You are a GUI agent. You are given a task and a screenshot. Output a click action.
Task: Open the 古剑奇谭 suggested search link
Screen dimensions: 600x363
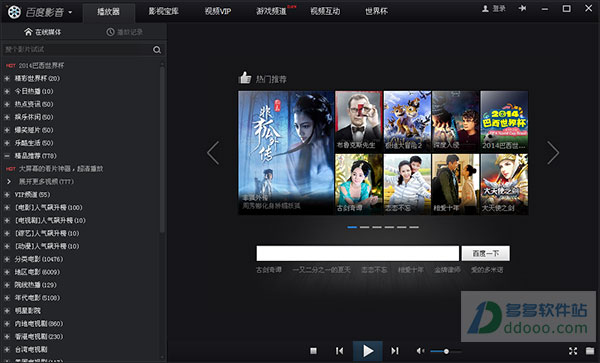pyautogui.click(x=269, y=270)
